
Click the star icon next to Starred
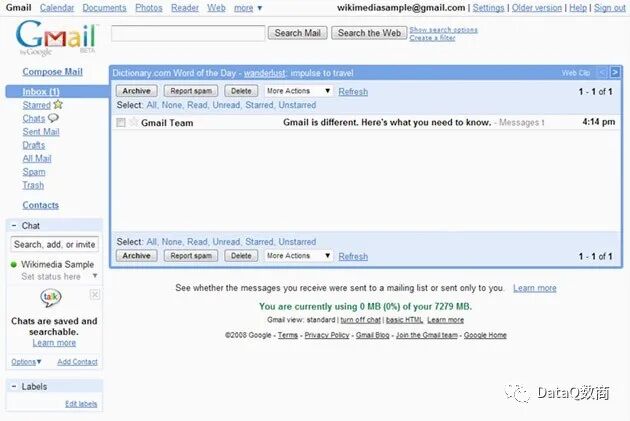[58, 104]
